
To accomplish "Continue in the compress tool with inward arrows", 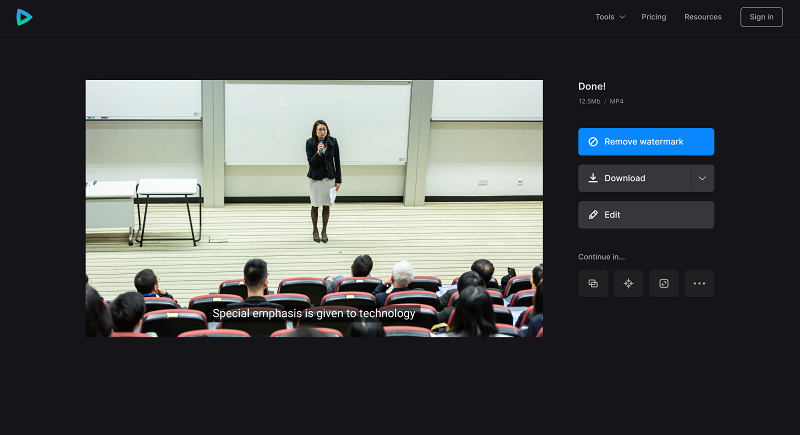I will [629, 284].
